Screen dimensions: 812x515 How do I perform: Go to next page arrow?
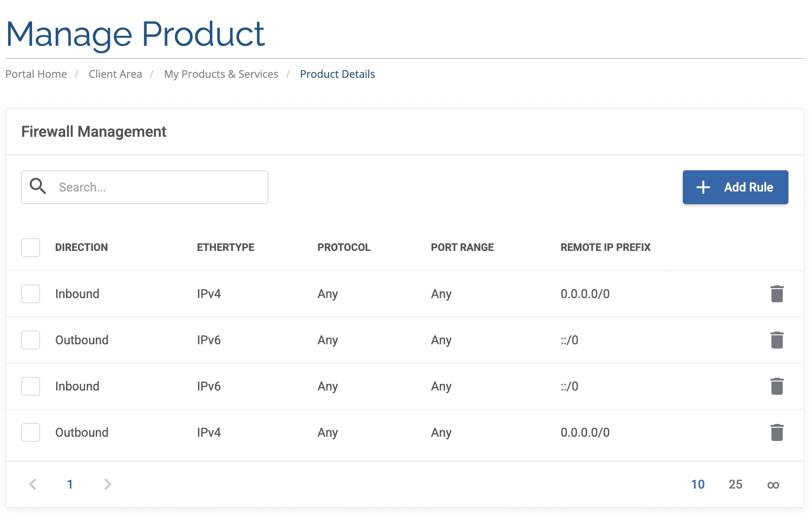(x=108, y=484)
